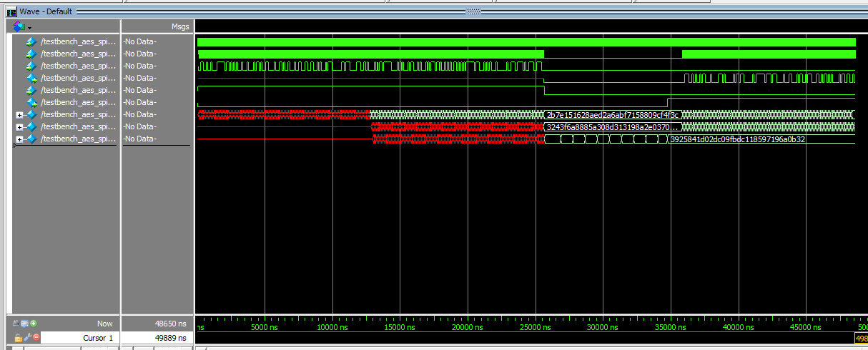Screen dimensions: 868x350
Task: Edit Cursor 1 using the wrench icon
Action: pos(27,338)
